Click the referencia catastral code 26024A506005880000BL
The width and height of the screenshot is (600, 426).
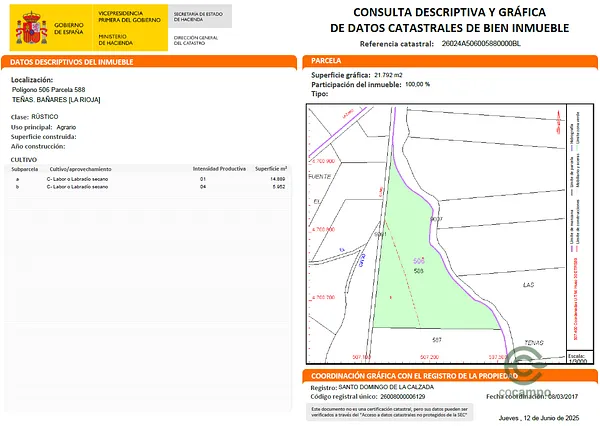tap(481, 46)
